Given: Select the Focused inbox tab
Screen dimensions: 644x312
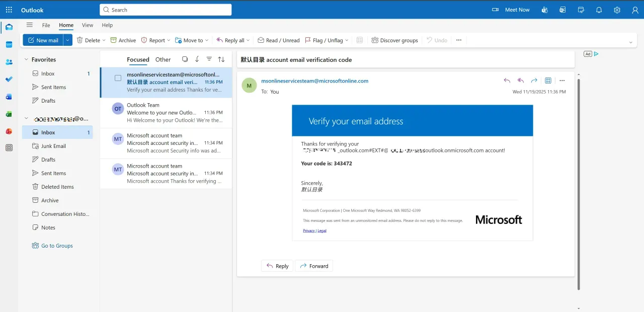Looking at the screenshot, I should pos(138,59).
